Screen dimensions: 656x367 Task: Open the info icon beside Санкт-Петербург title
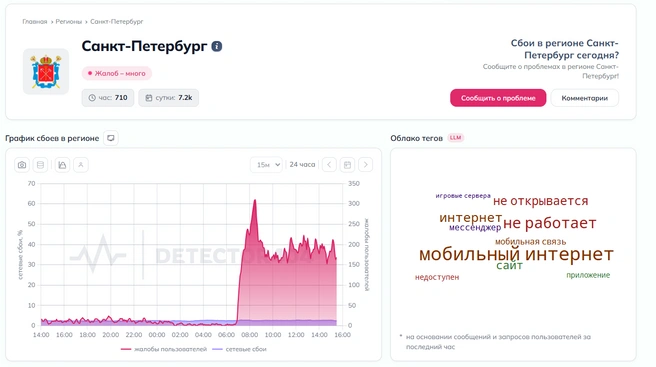click(217, 46)
